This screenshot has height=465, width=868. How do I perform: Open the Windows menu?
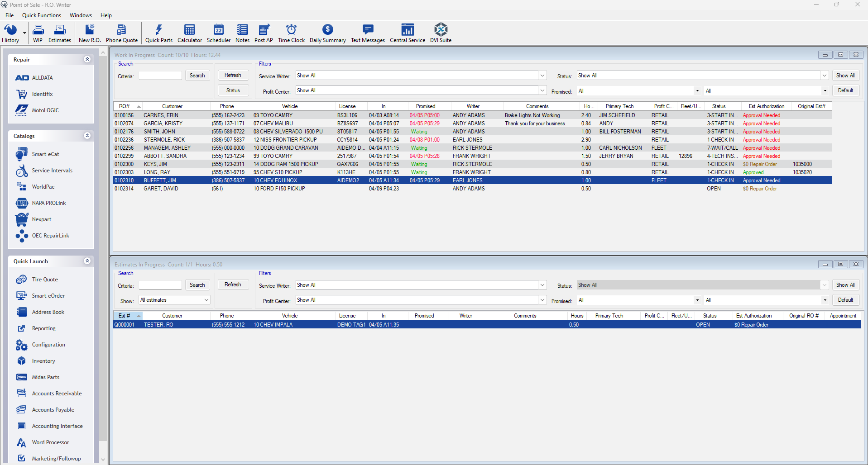(x=81, y=15)
